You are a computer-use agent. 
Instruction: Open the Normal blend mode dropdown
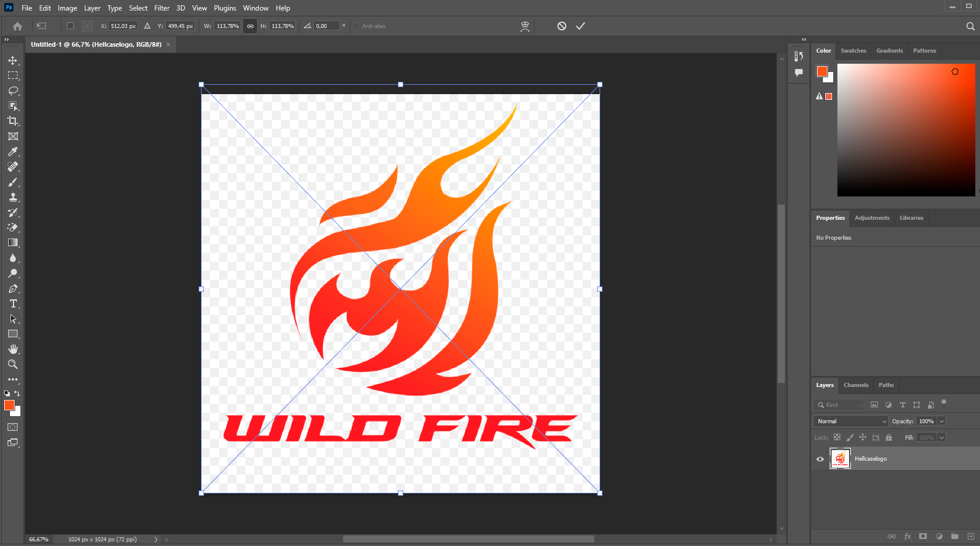pos(850,421)
